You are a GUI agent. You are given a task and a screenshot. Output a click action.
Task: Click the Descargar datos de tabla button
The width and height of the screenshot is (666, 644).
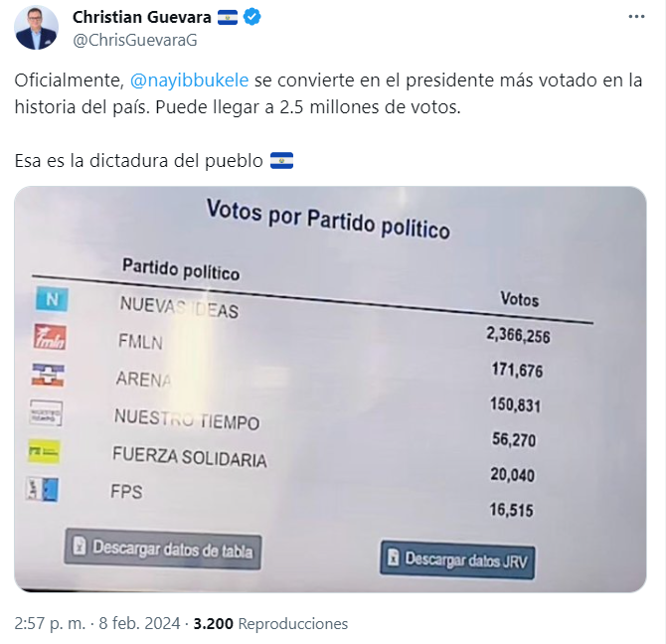click(163, 549)
